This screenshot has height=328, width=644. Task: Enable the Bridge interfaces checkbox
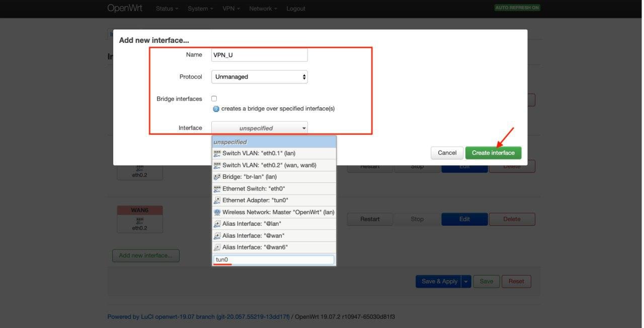(214, 99)
